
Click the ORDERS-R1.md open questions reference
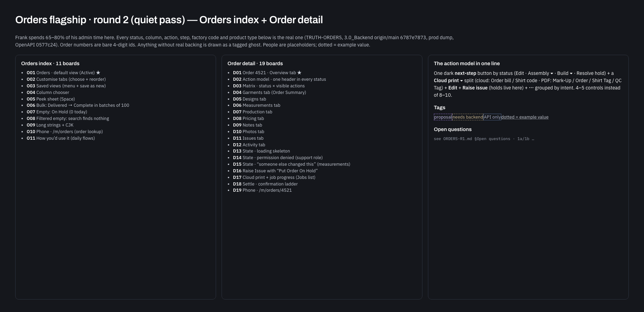click(484, 139)
